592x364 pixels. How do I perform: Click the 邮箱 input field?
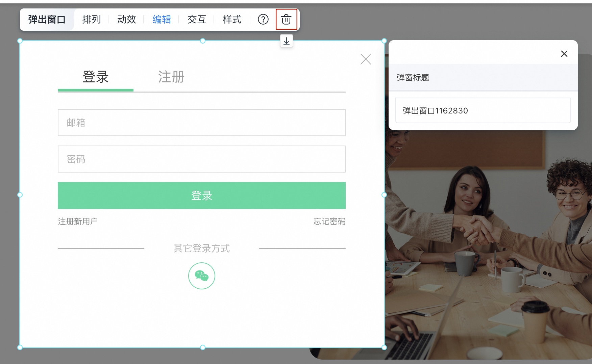click(x=201, y=123)
